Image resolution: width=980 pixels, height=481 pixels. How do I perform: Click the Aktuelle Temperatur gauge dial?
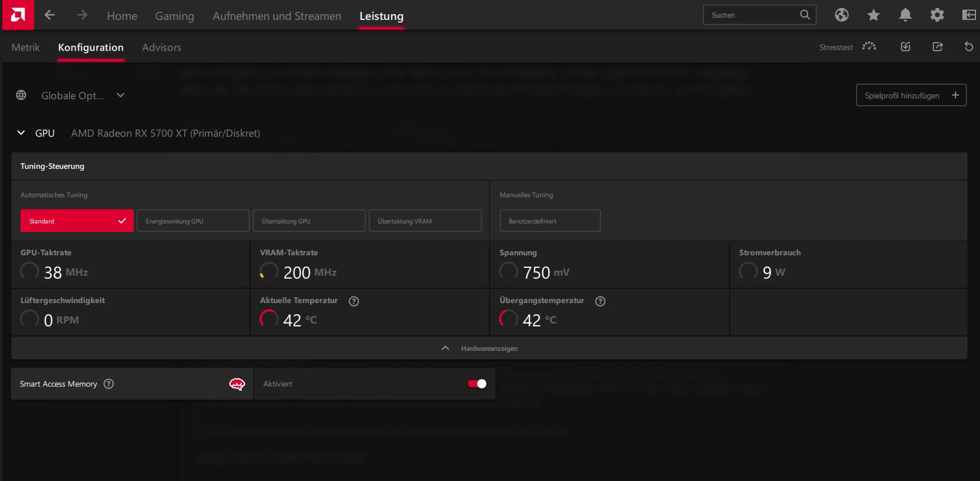269,318
